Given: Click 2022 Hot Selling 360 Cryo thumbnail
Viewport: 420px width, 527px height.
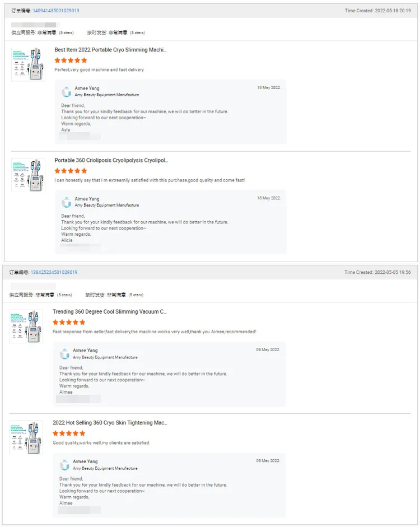Looking at the screenshot, I should point(26,437).
